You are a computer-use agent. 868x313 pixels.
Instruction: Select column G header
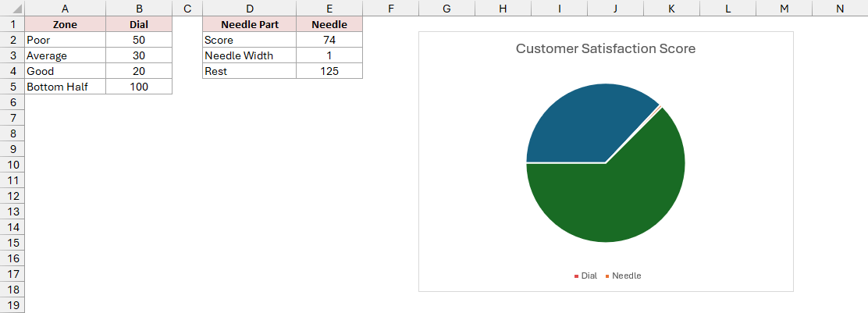click(x=446, y=9)
